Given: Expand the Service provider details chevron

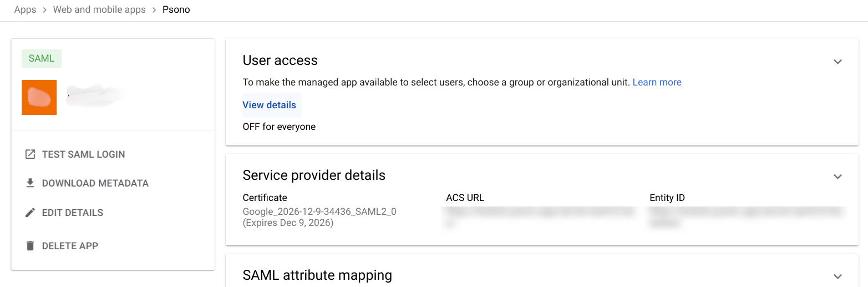Looking at the screenshot, I should tap(837, 177).
